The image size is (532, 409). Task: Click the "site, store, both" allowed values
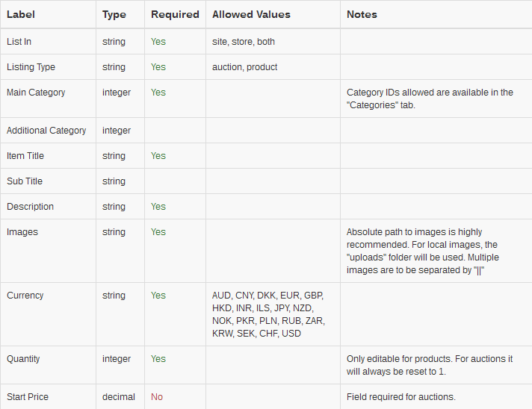pos(244,42)
